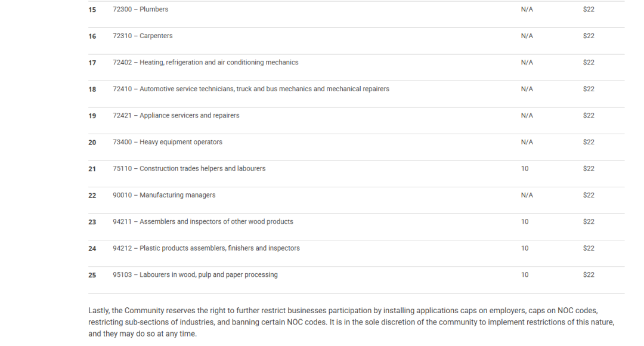Click the N/A value in Manufacturing managers row
Image resolution: width=644 pixels, height=346 pixels.
[x=527, y=195]
